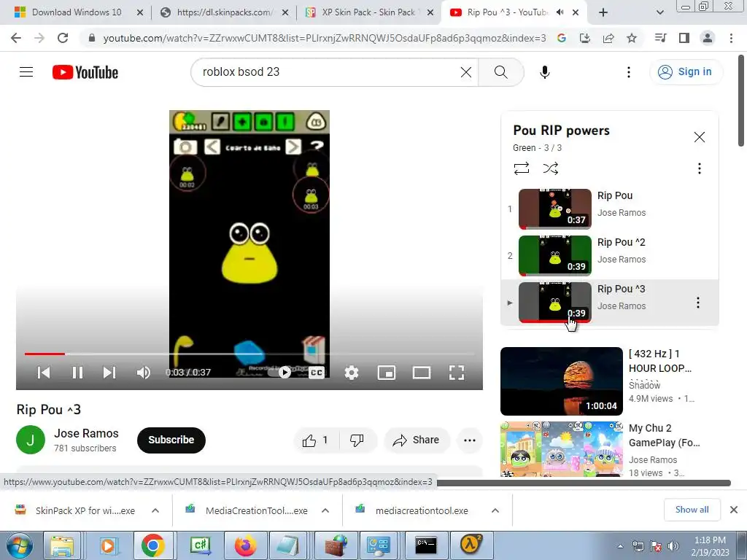
Task: Enter full screen video mode
Action: [457, 373]
